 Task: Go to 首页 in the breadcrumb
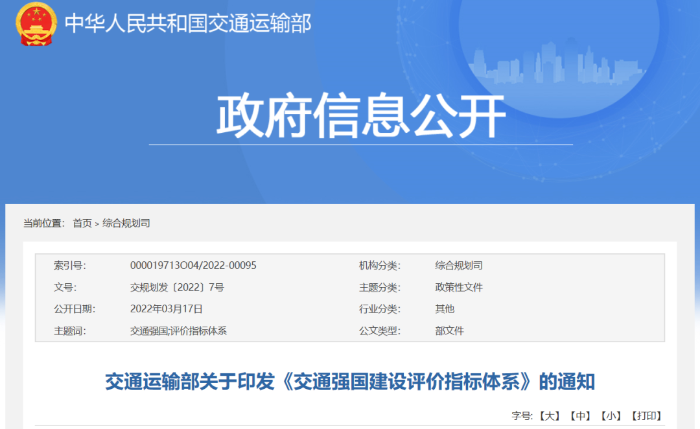[82, 223]
